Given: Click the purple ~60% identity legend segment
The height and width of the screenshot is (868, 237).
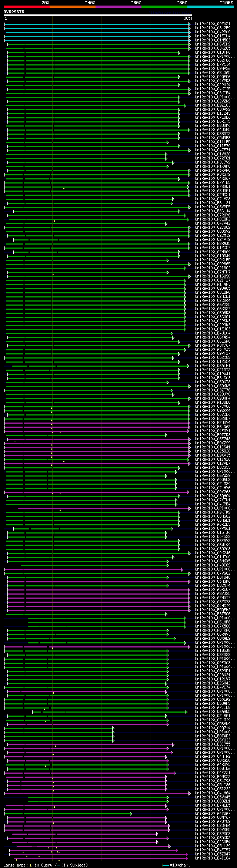Looking at the screenshot, I should pos(118,7).
